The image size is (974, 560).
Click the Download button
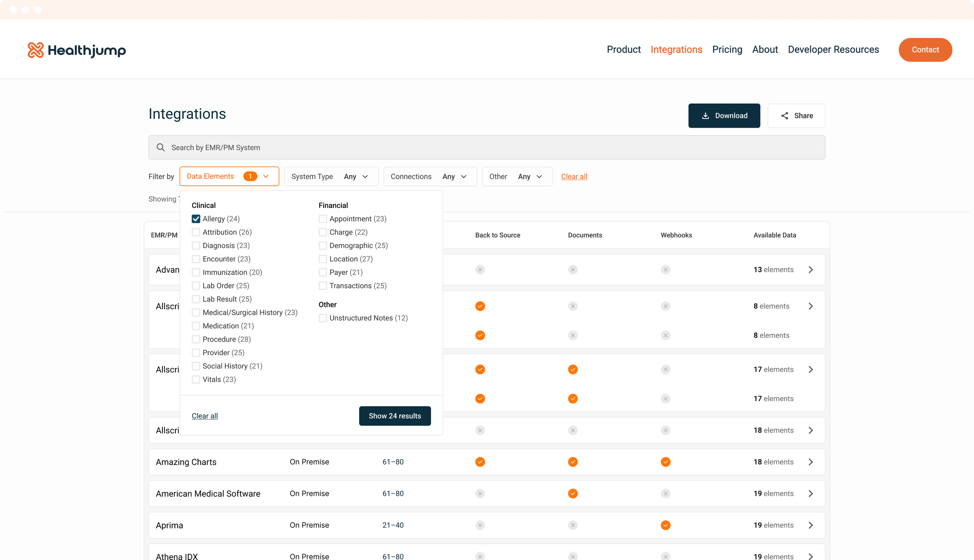(x=724, y=116)
